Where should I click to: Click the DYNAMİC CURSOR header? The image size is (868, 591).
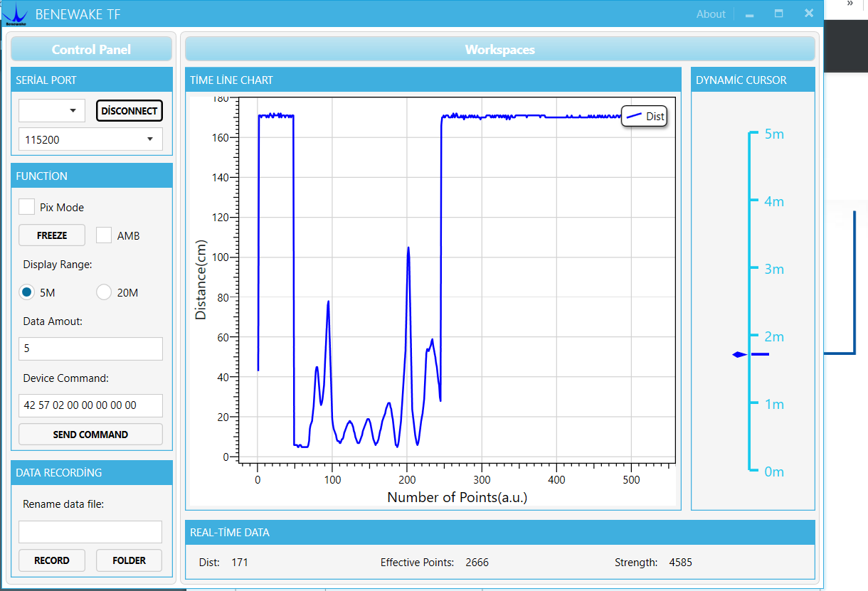[x=753, y=80]
